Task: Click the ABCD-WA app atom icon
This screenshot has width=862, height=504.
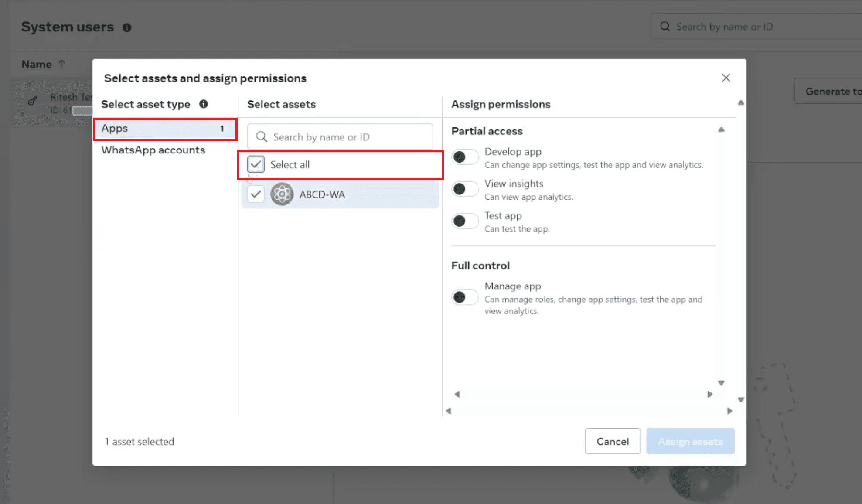Action: click(282, 194)
